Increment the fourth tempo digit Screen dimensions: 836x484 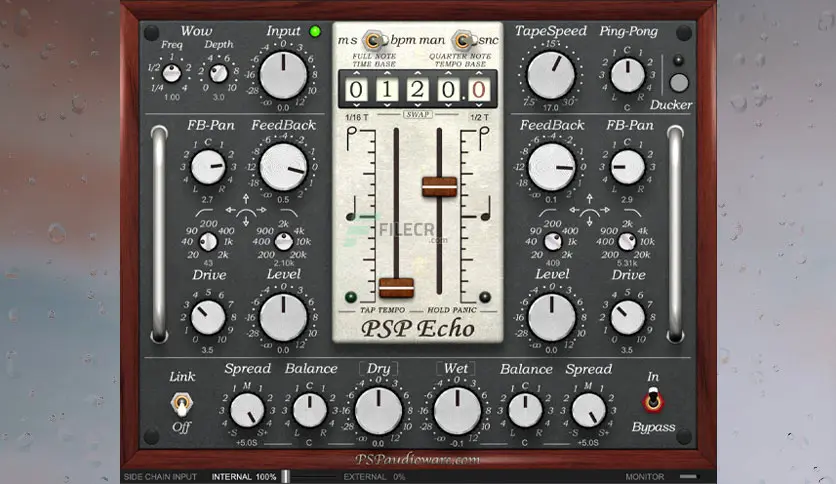pyautogui.click(x=448, y=74)
